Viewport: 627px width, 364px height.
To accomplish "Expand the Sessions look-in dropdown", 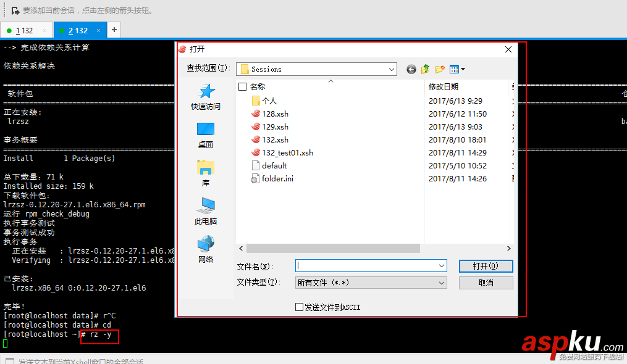I will tap(391, 69).
